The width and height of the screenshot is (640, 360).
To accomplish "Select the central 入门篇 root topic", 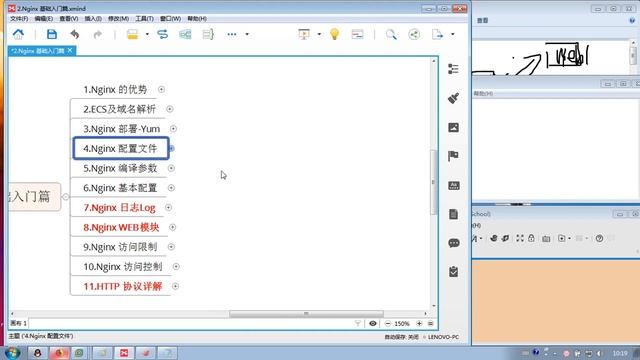I will [x=34, y=197].
